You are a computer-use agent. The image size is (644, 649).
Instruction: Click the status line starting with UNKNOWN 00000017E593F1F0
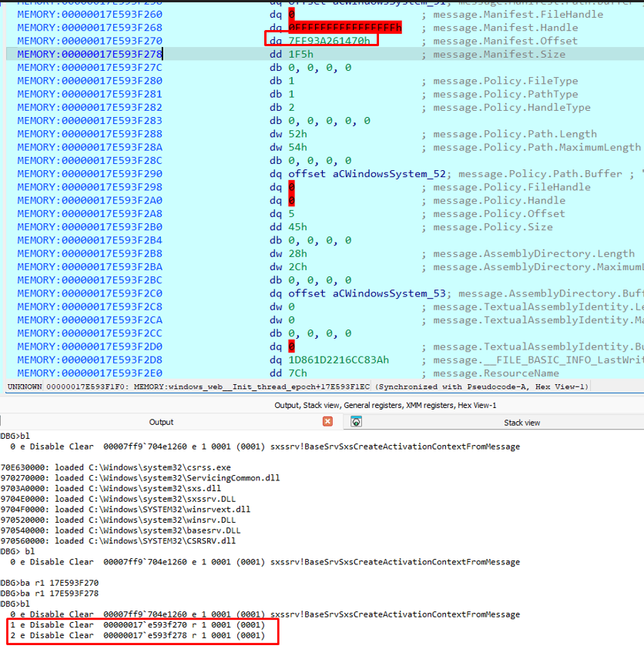298,386
